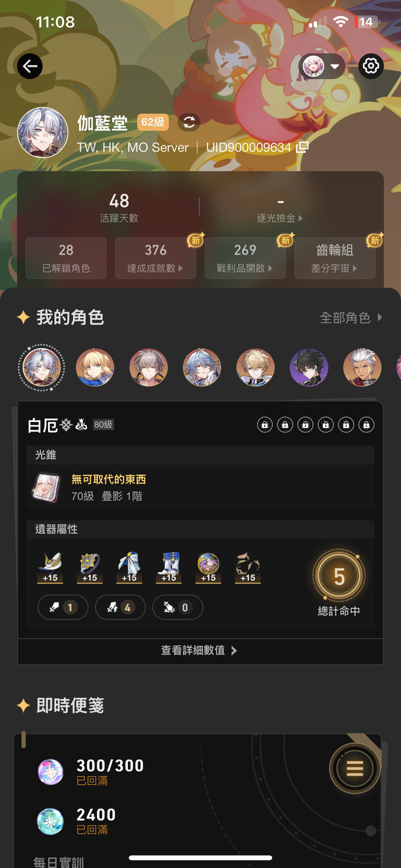
Task: Tap the 無可取代的東西 light cone icon
Action: (x=45, y=487)
